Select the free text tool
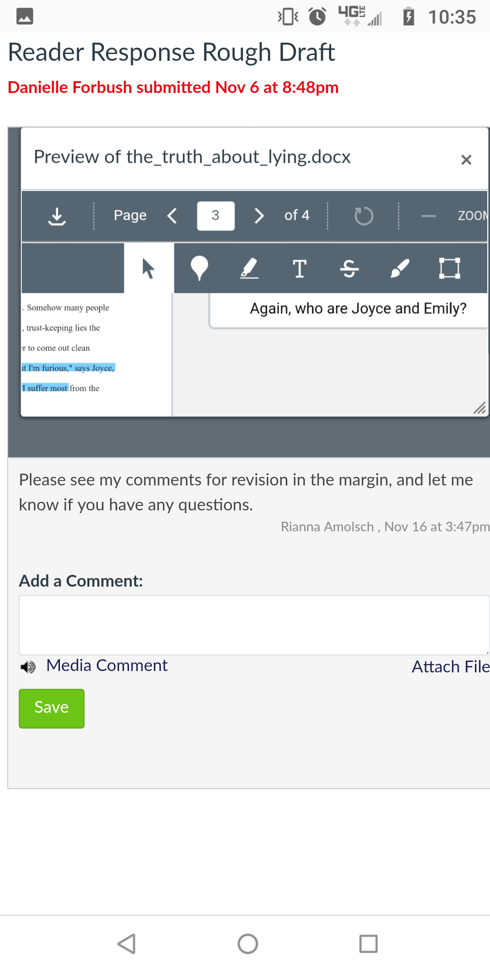The width and height of the screenshot is (490, 980). (299, 268)
